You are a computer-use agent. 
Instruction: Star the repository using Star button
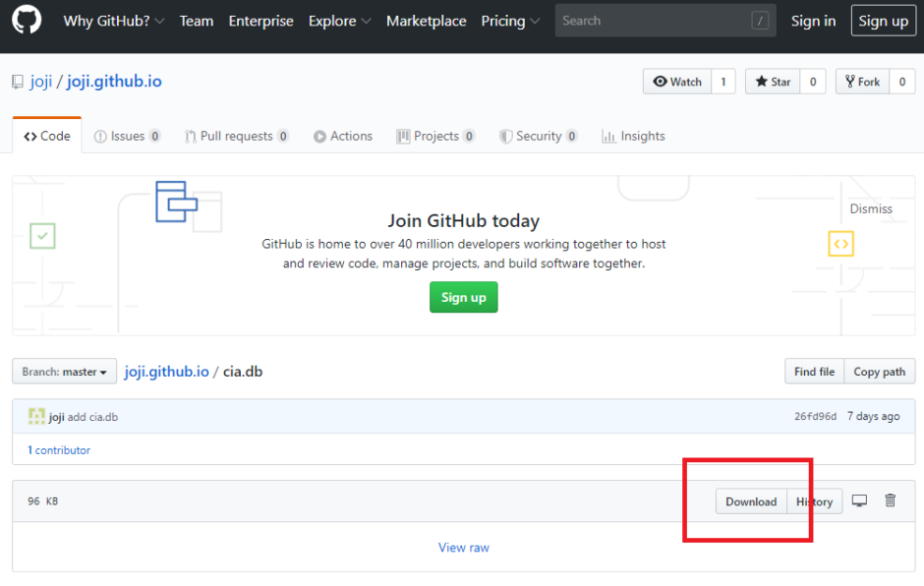point(773,82)
